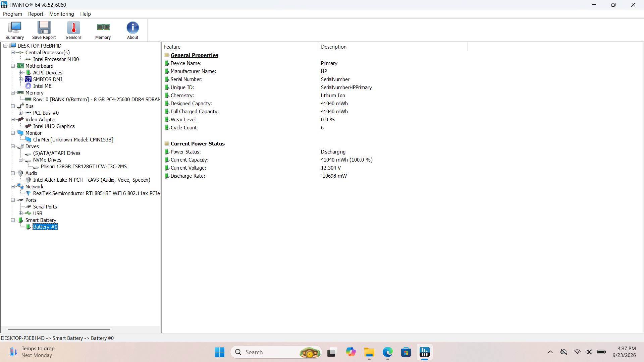Collapse the Smart Battery node
The height and width of the screenshot is (362, 644).
pos(13,220)
